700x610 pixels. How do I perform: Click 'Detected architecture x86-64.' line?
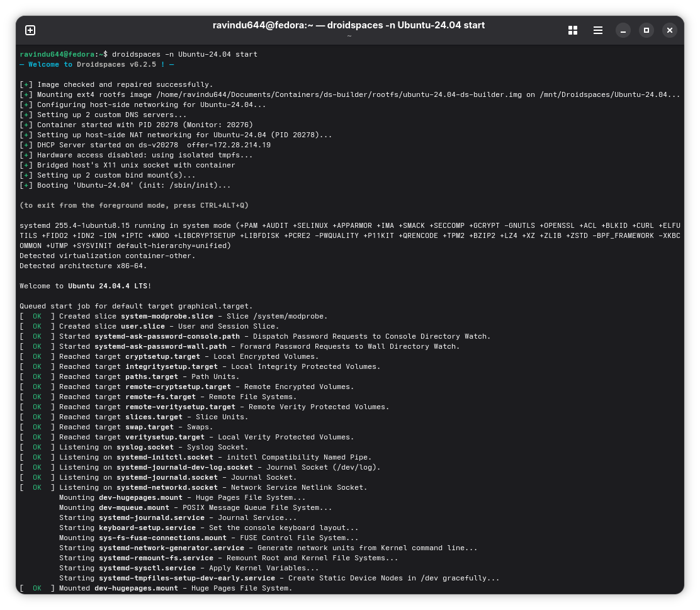[83, 266]
